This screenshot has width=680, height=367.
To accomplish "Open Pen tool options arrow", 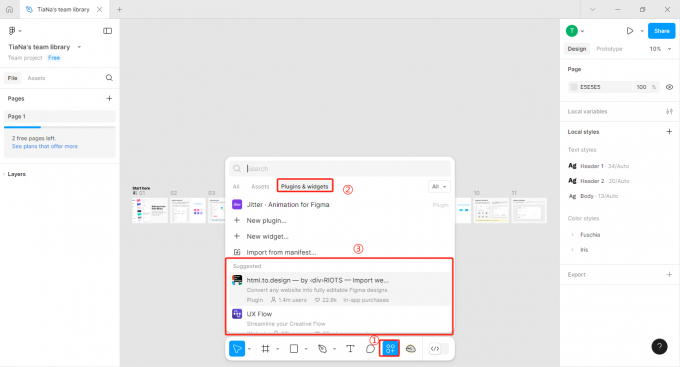I will (334, 349).
